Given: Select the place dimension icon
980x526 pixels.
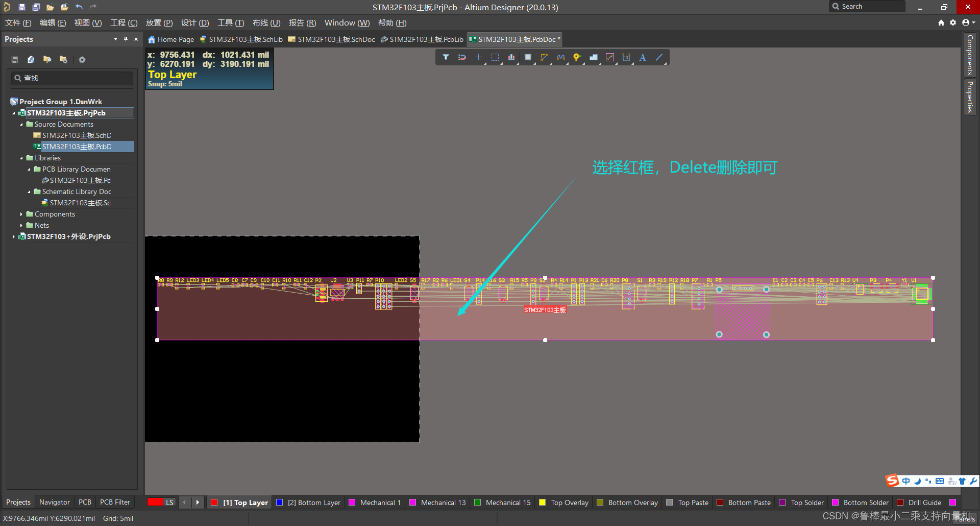Looking at the screenshot, I should point(626,57).
